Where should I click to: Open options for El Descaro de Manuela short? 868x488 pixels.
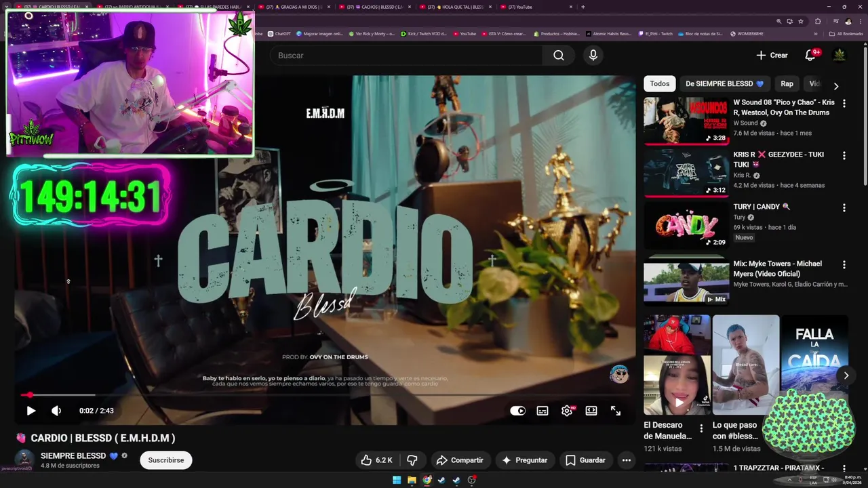[x=701, y=428]
